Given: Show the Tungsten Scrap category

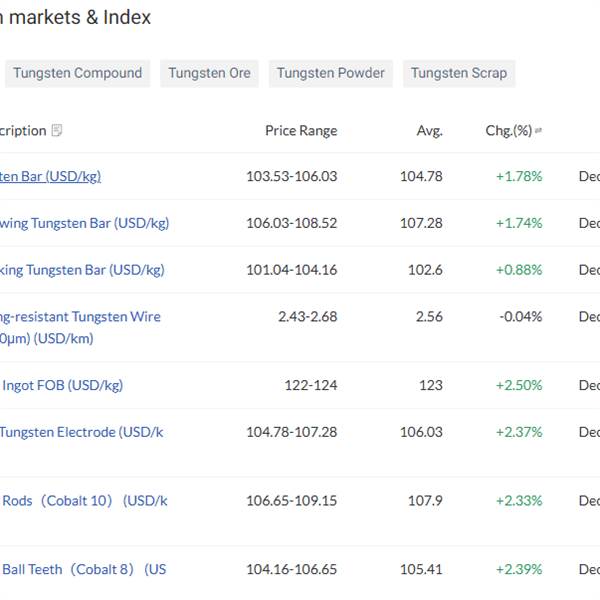Looking at the screenshot, I should tap(458, 73).
